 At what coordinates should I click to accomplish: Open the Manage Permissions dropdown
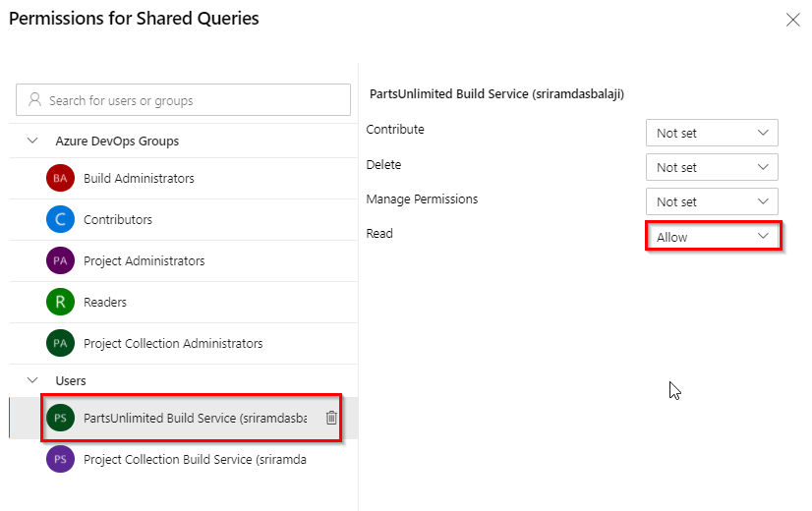(712, 201)
